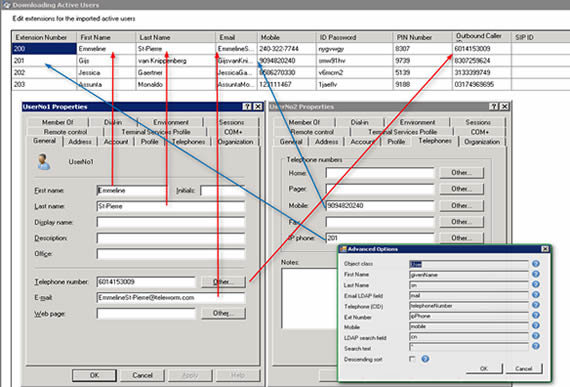
Task: Click Other button next to Telephone number
Action: [x=224, y=282]
